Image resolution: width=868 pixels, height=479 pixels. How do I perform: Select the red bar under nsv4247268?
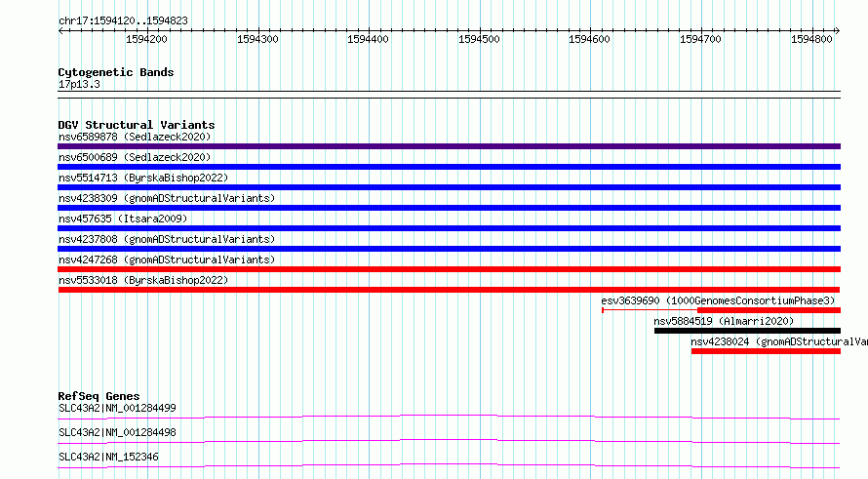coord(449,269)
